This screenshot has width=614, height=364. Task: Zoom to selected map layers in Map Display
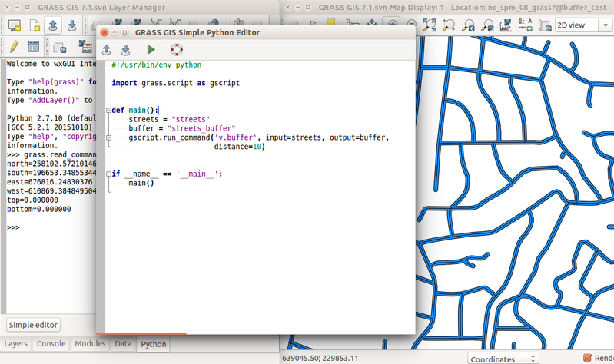coord(430,25)
